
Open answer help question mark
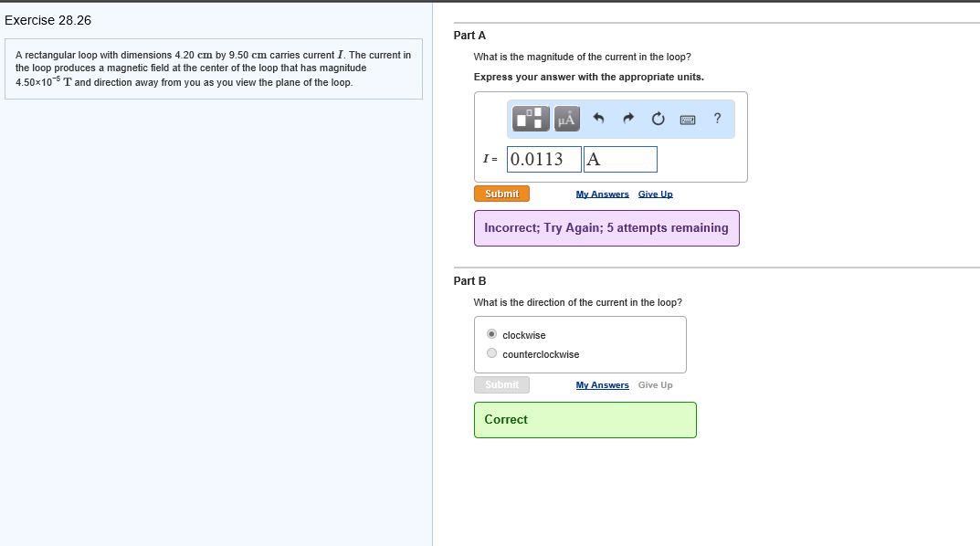point(717,118)
